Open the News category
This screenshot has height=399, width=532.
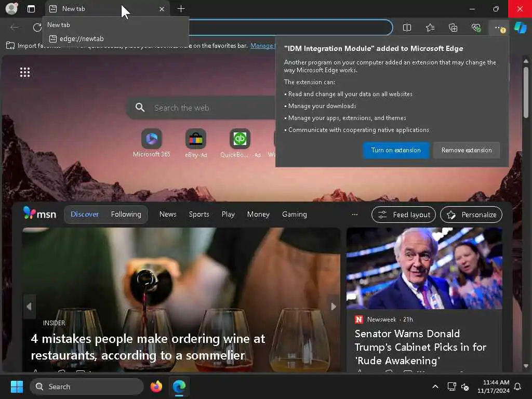tap(168, 215)
